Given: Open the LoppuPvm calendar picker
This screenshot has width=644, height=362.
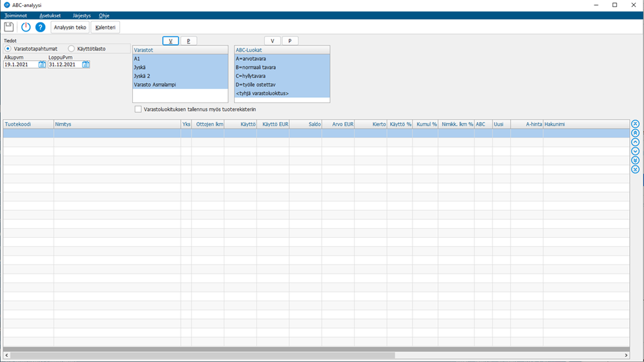Looking at the screenshot, I should click(86, 64).
